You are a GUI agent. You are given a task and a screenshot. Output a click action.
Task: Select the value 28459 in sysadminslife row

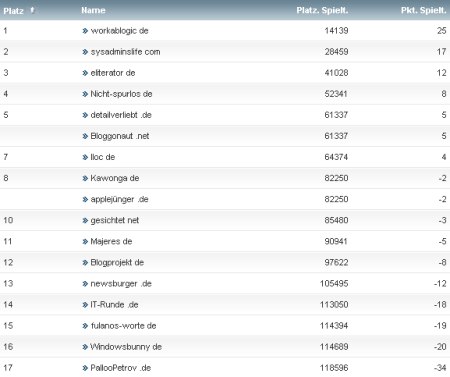[336, 52]
